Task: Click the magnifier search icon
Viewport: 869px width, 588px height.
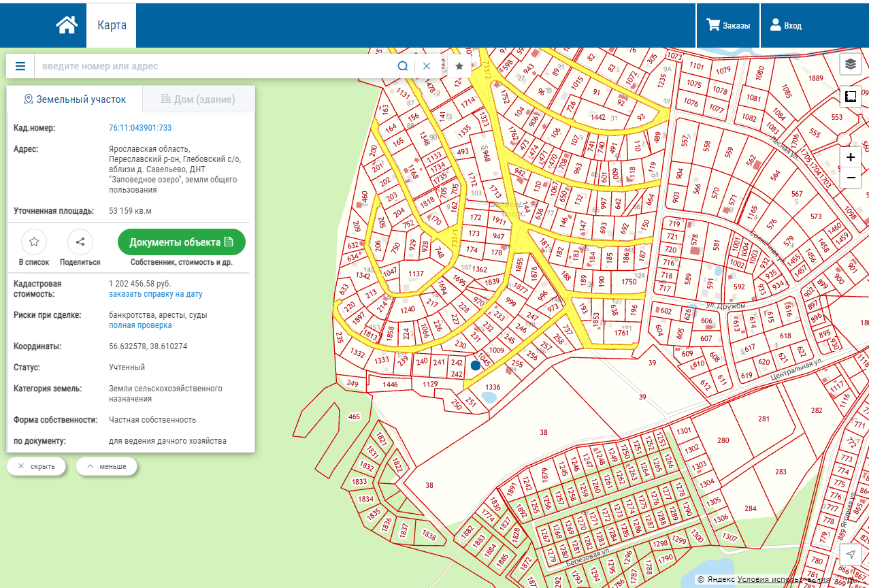Action: pos(402,66)
